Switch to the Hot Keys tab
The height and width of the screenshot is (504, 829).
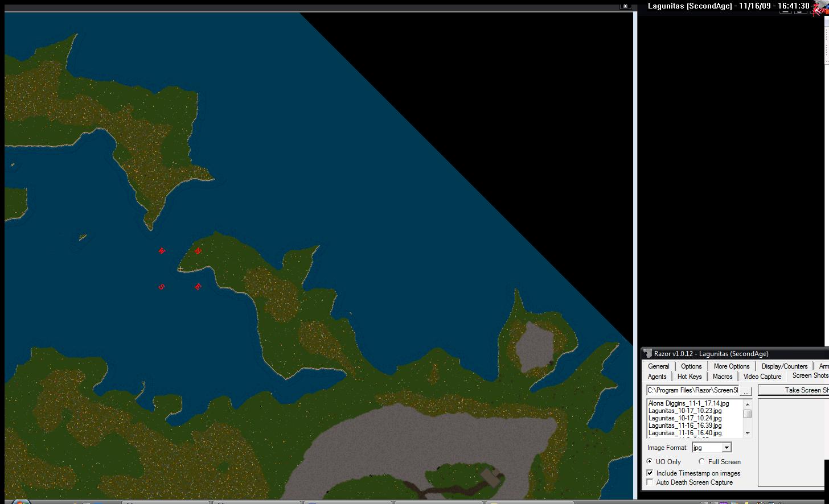tap(689, 377)
